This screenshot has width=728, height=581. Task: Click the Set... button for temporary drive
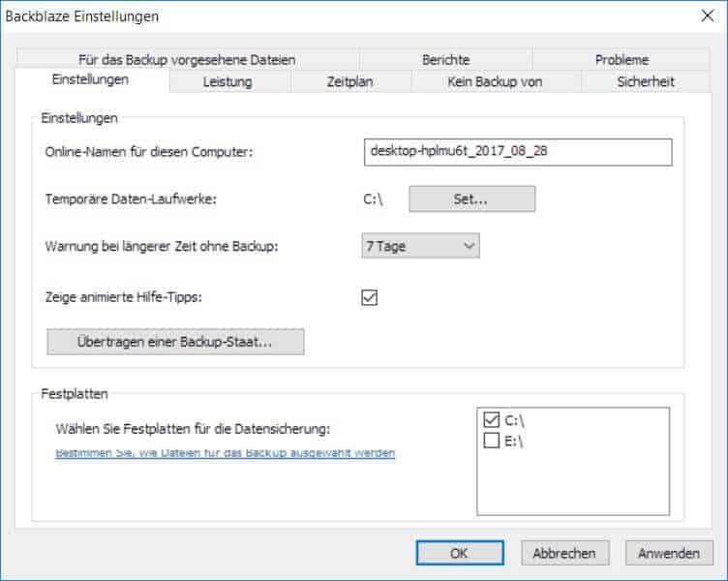[472, 199]
